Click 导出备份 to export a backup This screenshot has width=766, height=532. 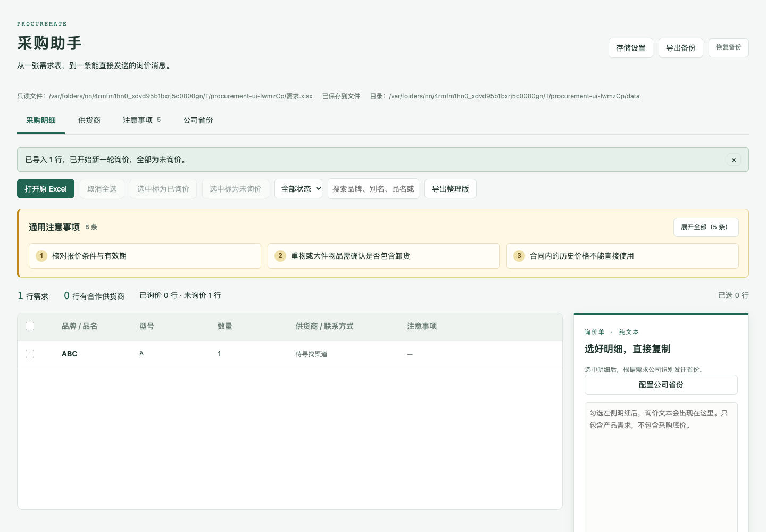point(681,48)
